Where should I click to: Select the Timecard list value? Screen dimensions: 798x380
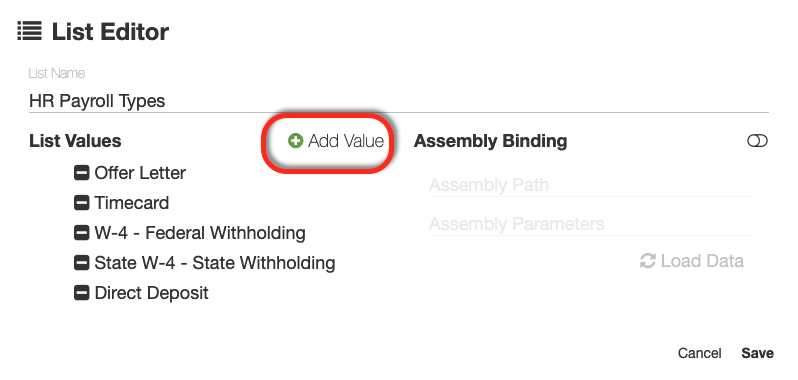click(x=132, y=203)
